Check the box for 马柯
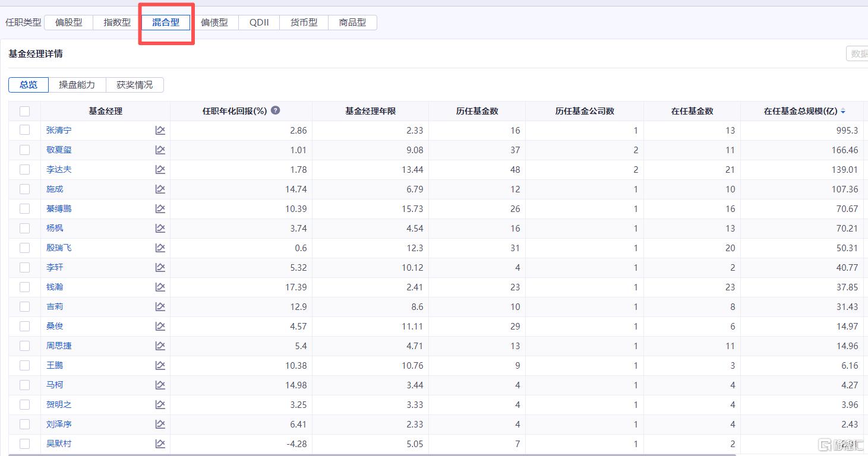Screen dimensions: 868x456 pos(24,385)
